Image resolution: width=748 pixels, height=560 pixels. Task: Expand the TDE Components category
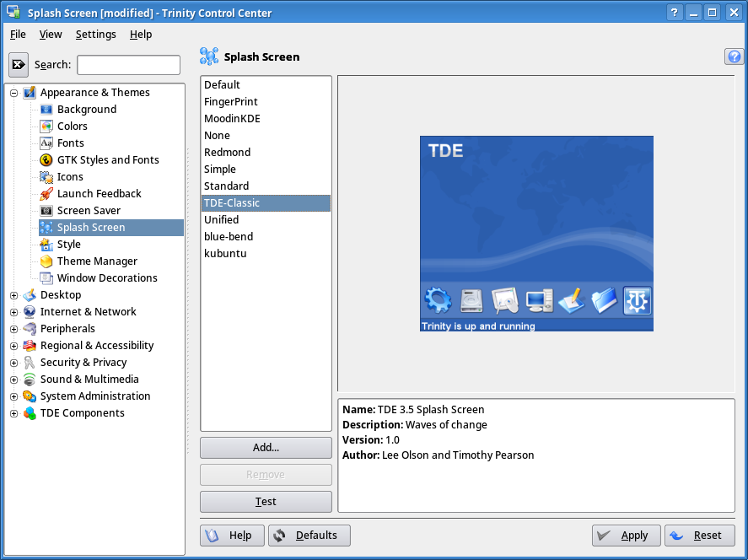point(13,413)
